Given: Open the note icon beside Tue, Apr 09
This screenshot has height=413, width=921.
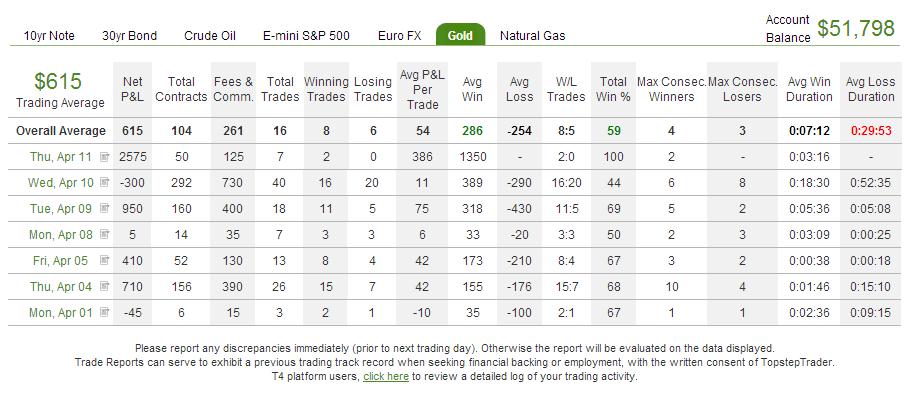Looking at the screenshot, I should click(105, 209).
